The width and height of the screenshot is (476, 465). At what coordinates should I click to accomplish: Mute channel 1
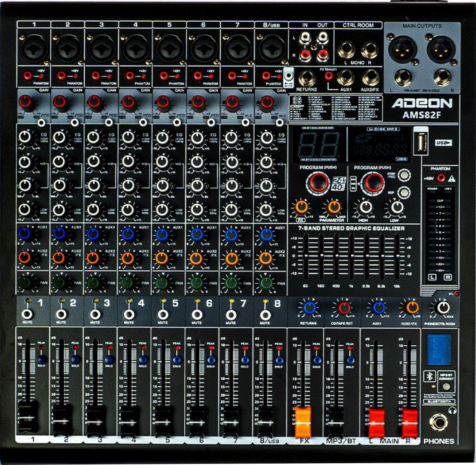[x=27, y=314]
